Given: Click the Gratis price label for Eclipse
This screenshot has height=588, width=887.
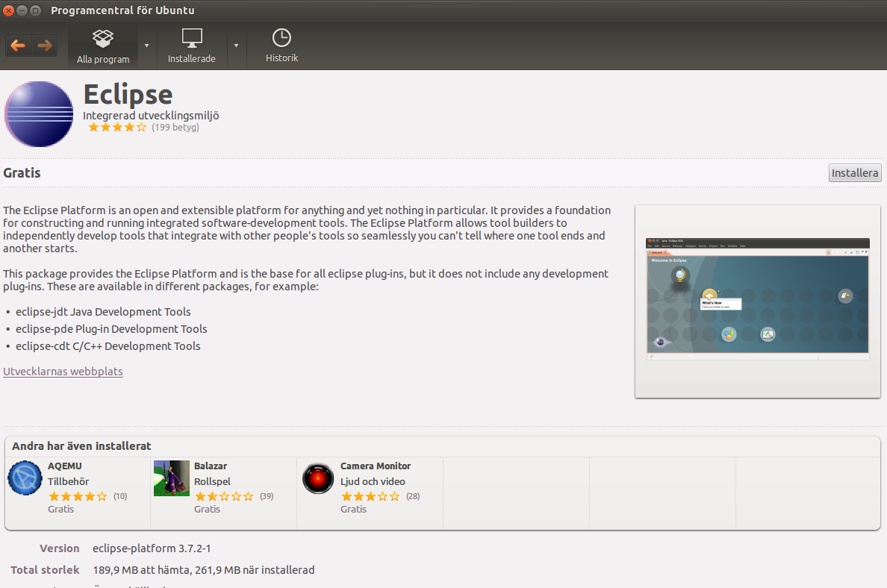Looking at the screenshot, I should (22, 173).
